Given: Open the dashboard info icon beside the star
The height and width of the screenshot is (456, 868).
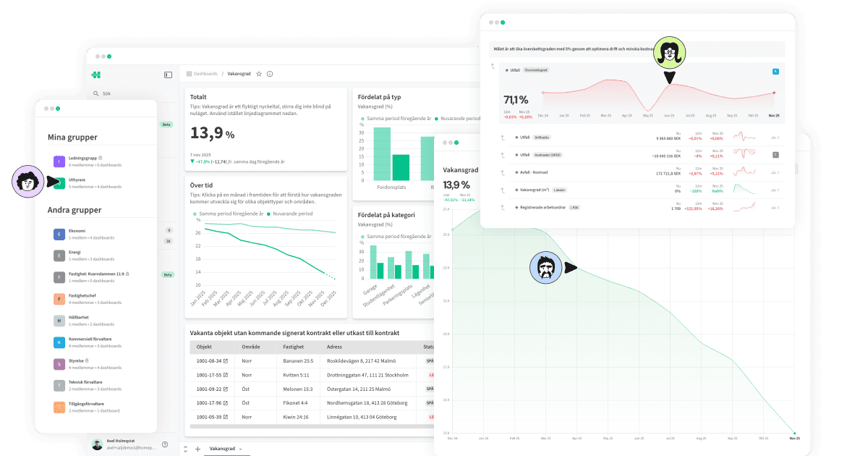Looking at the screenshot, I should (270, 74).
